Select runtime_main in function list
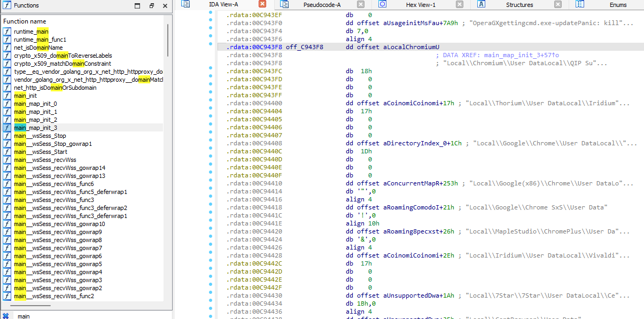The image size is (644, 319). pos(31,32)
